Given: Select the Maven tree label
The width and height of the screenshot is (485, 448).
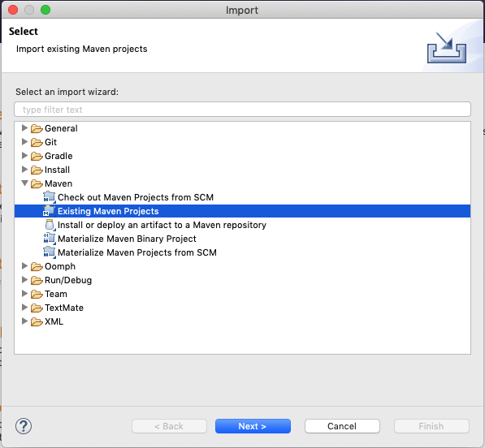Looking at the screenshot, I should click(58, 183).
